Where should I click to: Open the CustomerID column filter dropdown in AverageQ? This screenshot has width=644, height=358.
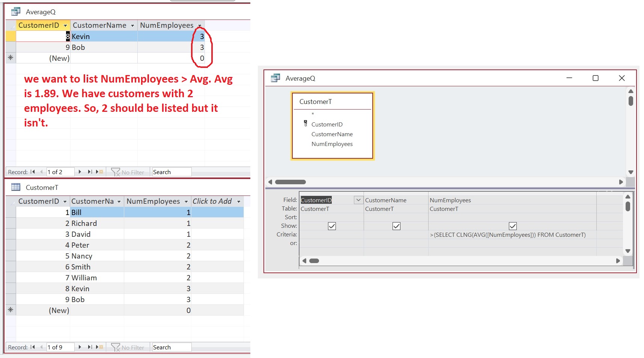[x=66, y=25]
